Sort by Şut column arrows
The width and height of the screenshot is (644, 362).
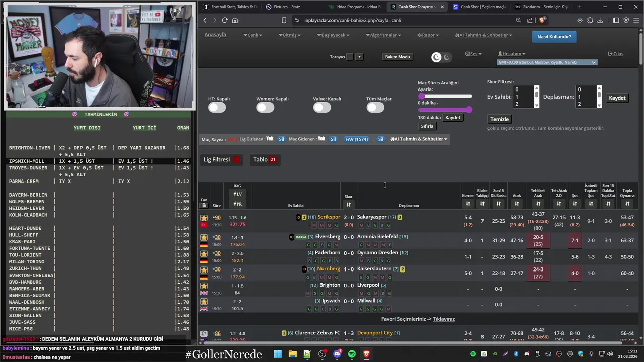click(x=575, y=204)
